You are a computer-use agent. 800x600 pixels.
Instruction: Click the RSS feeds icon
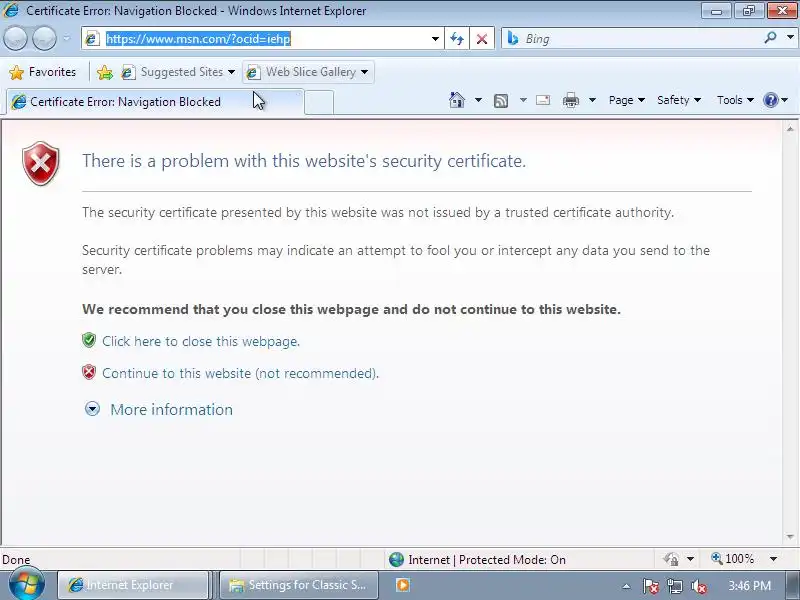pyautogui.click(x=501, y=101)
